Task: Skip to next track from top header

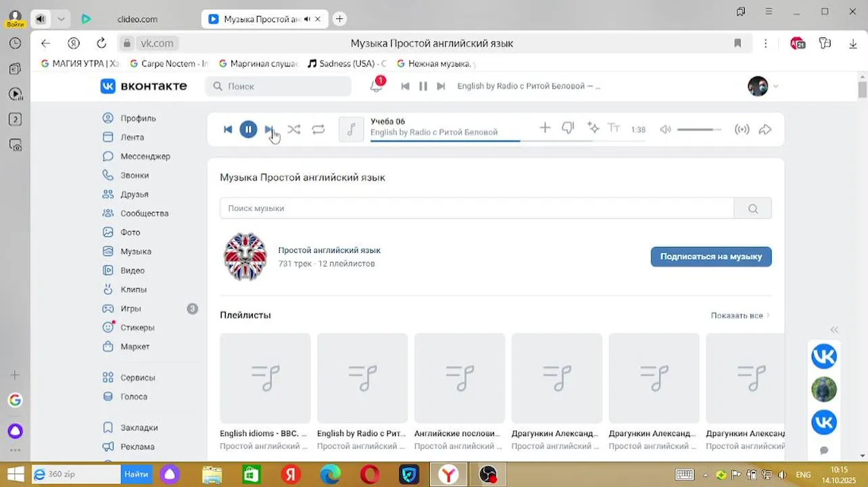Action: click(x=441, y=86)
